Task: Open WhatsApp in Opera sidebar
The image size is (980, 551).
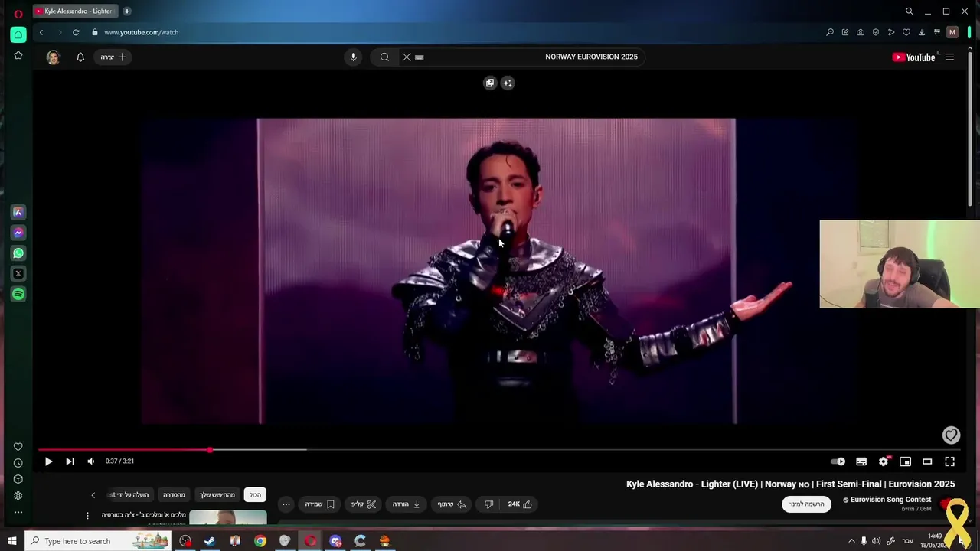Action: pos(18,253)
